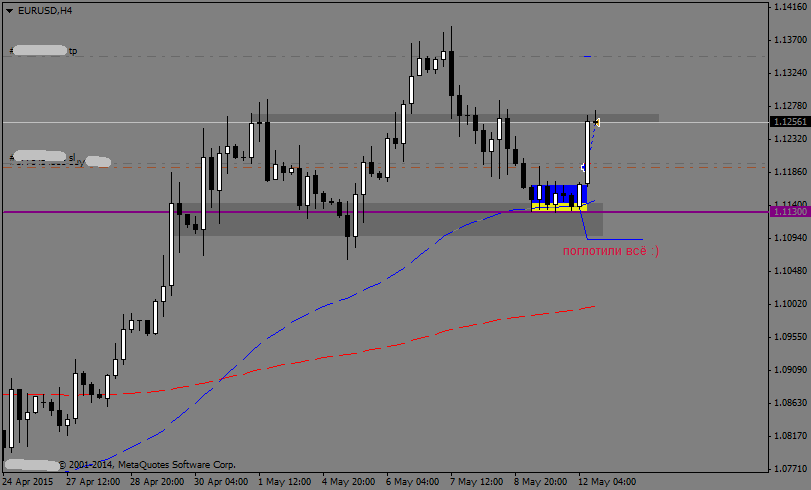Open the dropdown triangle beside EURUSD,H4
Screen dimensions: 811x490
point(9,11)
